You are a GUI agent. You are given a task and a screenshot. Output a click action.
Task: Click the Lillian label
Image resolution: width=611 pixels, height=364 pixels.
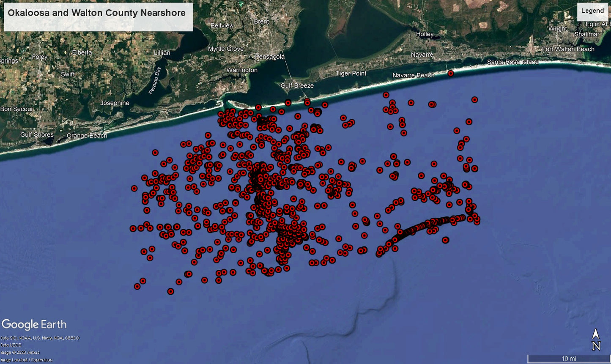(162, 53)
